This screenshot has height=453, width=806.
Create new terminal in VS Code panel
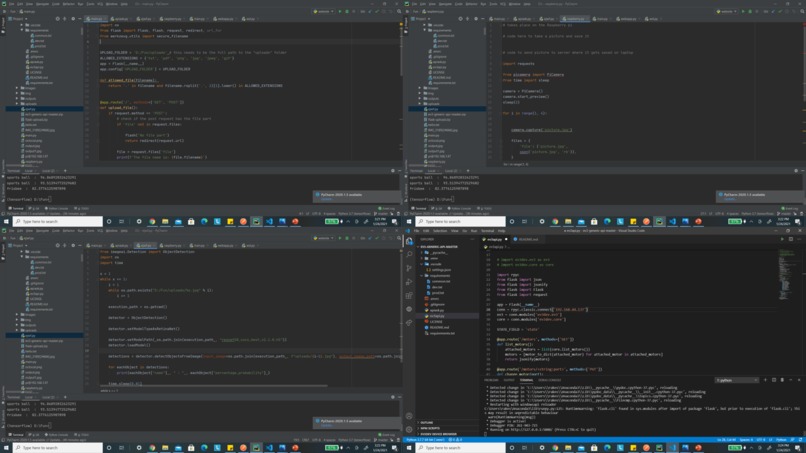pos(765,380)
